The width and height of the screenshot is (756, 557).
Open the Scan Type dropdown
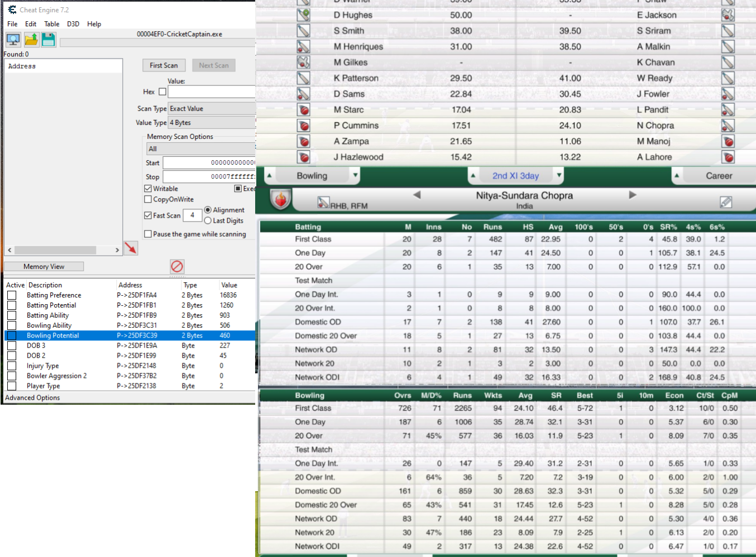pos(212,109)
